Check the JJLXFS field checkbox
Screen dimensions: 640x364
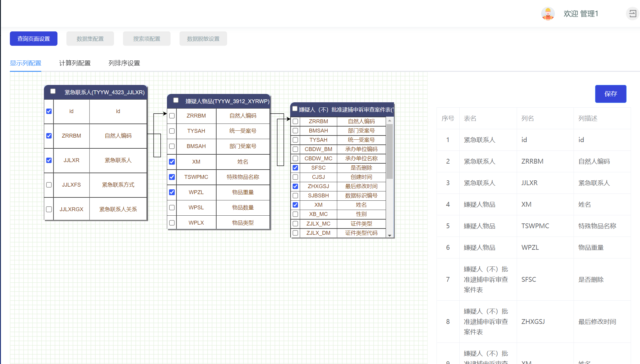(x=49, y=185)
